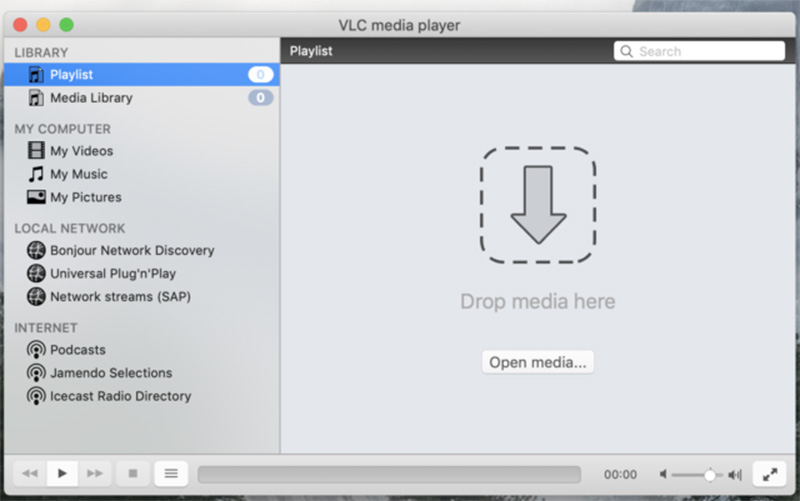Click the mute speaker icon
The height and width of the screenshot is (501, 800).
coord(663,474)
